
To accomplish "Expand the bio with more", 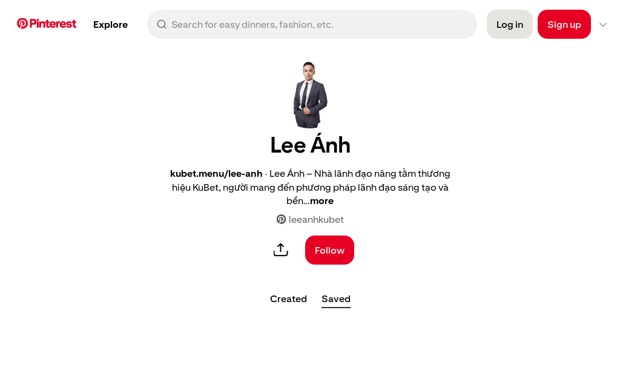I will coord(322,201).
